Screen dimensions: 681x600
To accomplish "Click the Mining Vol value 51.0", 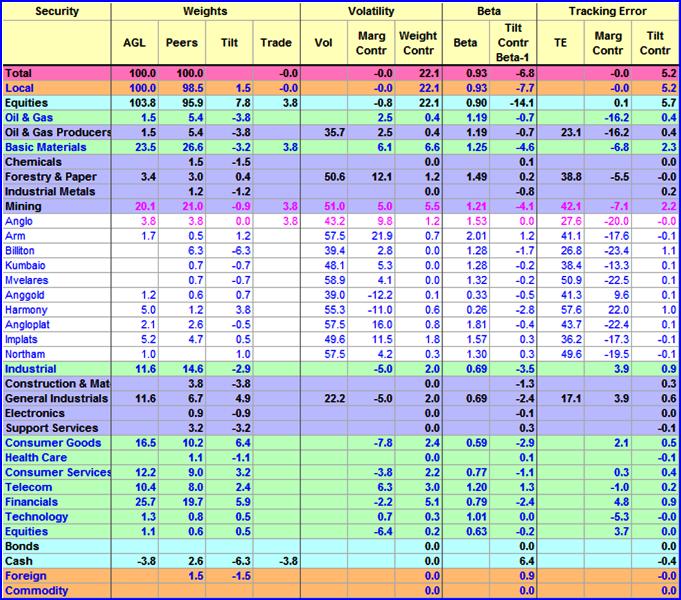I will click(334, 206).
